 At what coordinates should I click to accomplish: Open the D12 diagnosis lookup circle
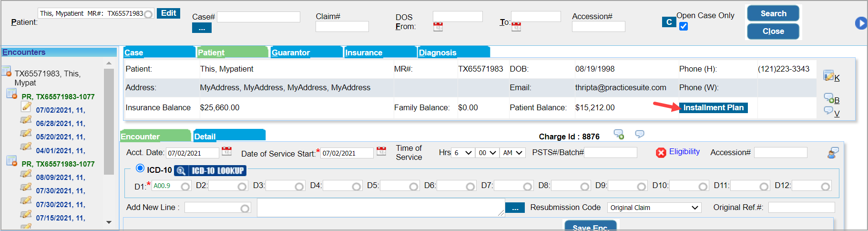tap(826, 187)
